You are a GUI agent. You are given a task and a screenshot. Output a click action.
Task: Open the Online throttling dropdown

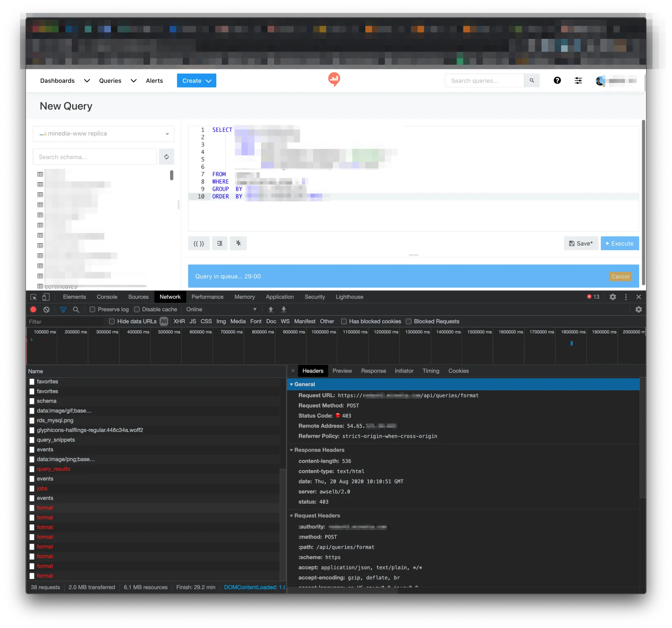coord(221,310)
